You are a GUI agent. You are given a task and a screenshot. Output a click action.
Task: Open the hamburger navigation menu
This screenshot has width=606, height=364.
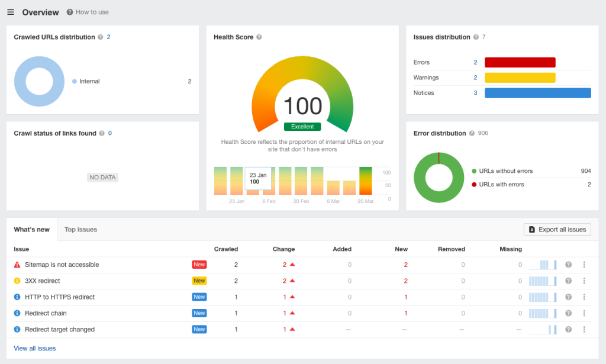point(11,12)
